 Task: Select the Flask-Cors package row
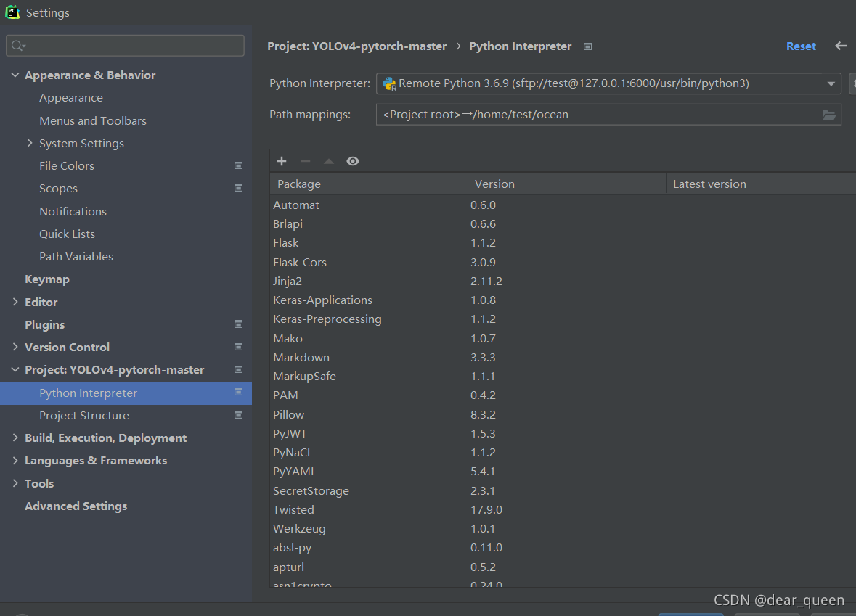pos(563,262)
